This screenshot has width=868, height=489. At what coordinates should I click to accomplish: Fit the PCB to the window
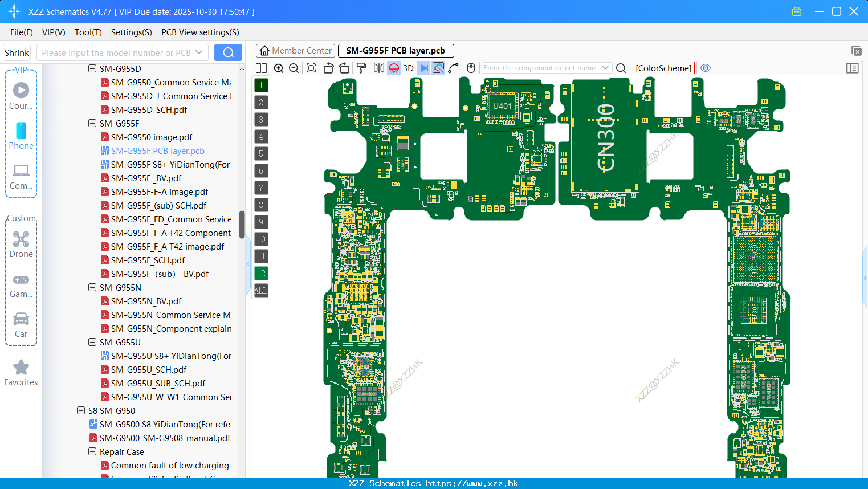click(311, 68)
